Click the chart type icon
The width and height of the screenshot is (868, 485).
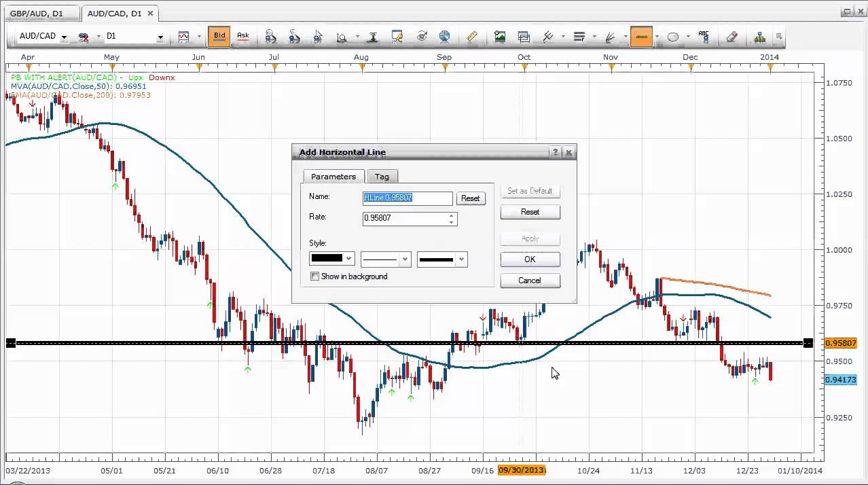183,37
